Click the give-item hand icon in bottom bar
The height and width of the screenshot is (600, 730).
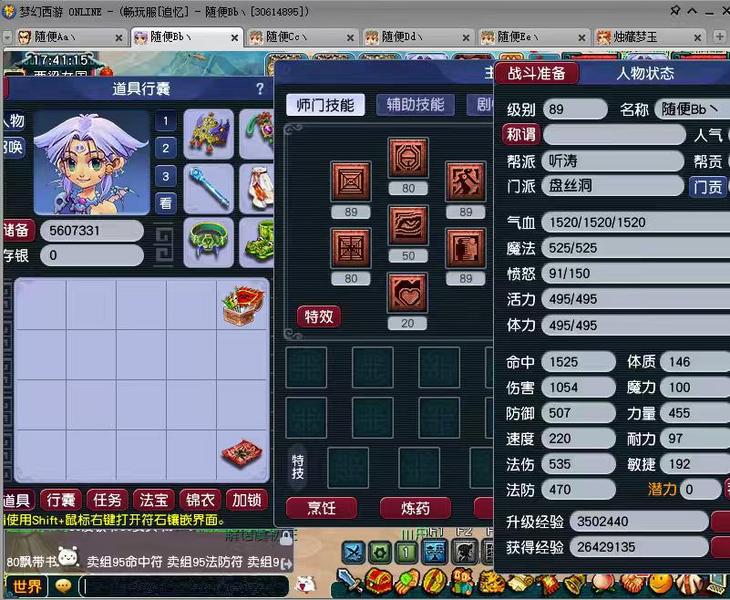(408, 581)
